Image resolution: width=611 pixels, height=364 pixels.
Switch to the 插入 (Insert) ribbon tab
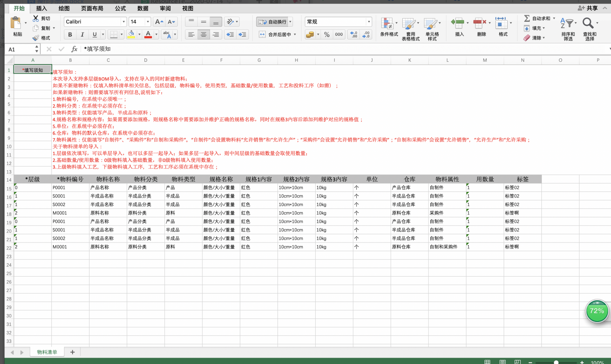click(41, 8)
